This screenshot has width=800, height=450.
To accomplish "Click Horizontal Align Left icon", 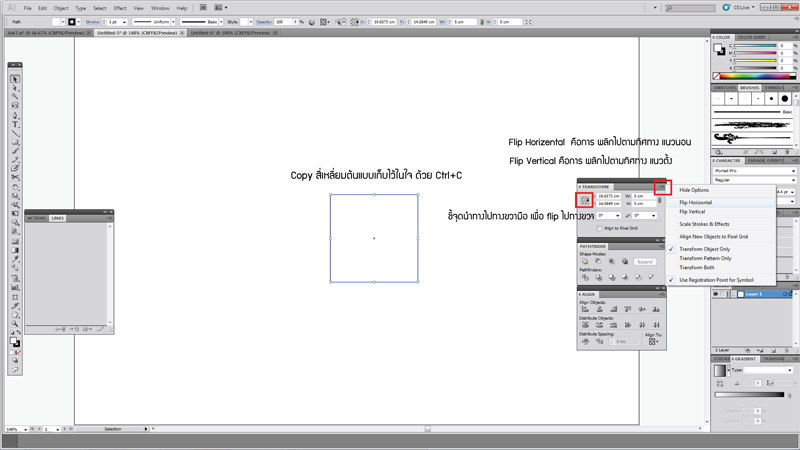I will 585,309.
